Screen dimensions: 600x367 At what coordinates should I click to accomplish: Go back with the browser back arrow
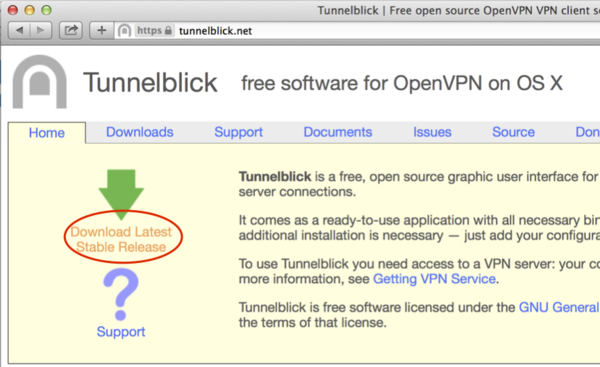pos(20,30)
